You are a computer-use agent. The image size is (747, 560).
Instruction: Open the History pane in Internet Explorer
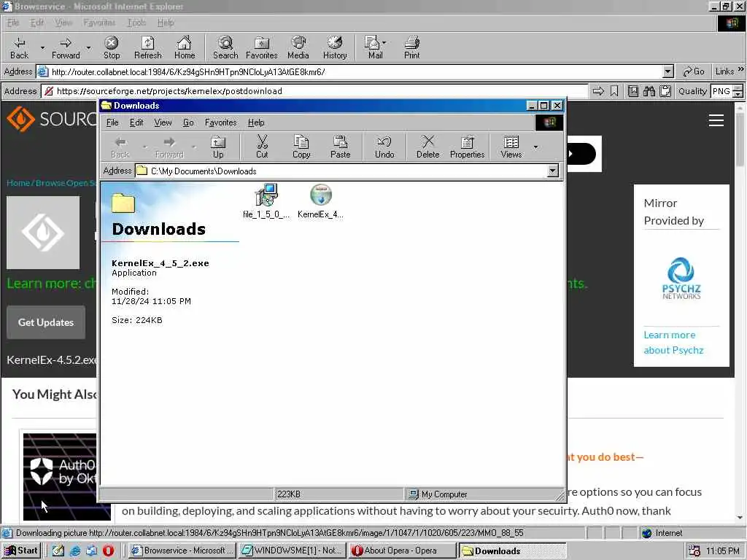click(335, 47)
